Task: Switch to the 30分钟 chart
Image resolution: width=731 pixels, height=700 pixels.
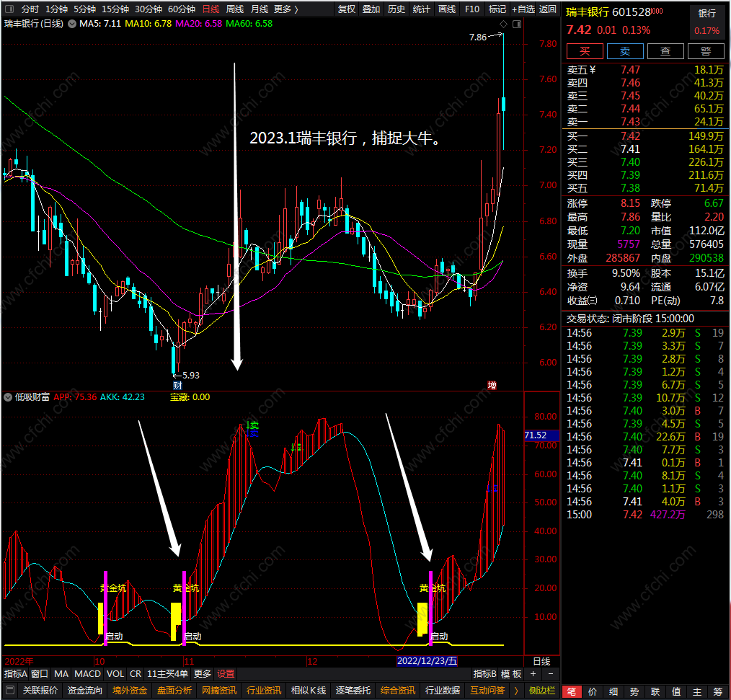Action: point(149,9)
